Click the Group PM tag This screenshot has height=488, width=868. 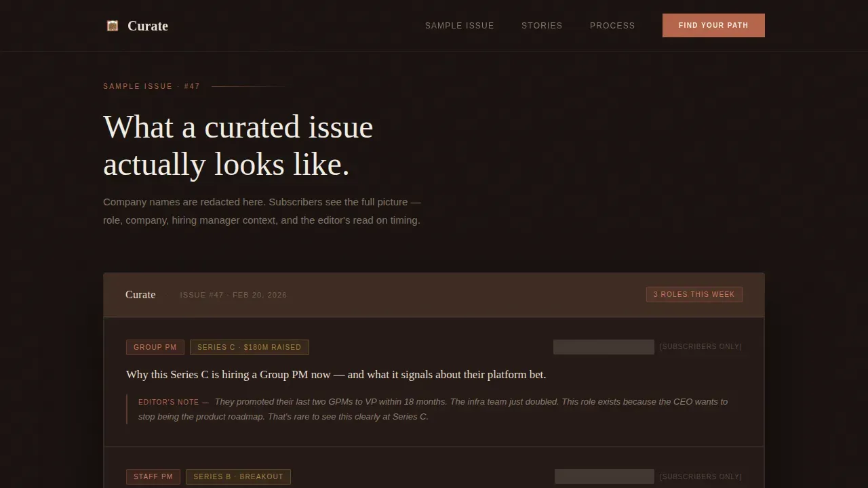(x=155, y=347)
